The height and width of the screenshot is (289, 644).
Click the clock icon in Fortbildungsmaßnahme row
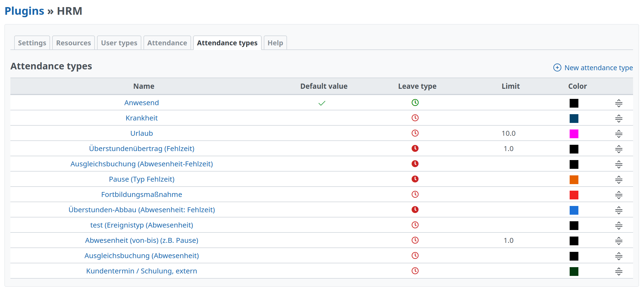click(x=415, y=194)
